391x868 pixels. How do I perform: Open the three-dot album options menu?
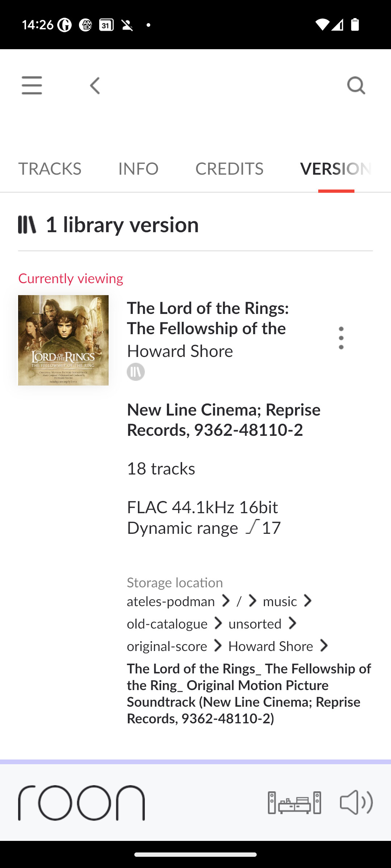pyautogui.click(x=341, y=338)
